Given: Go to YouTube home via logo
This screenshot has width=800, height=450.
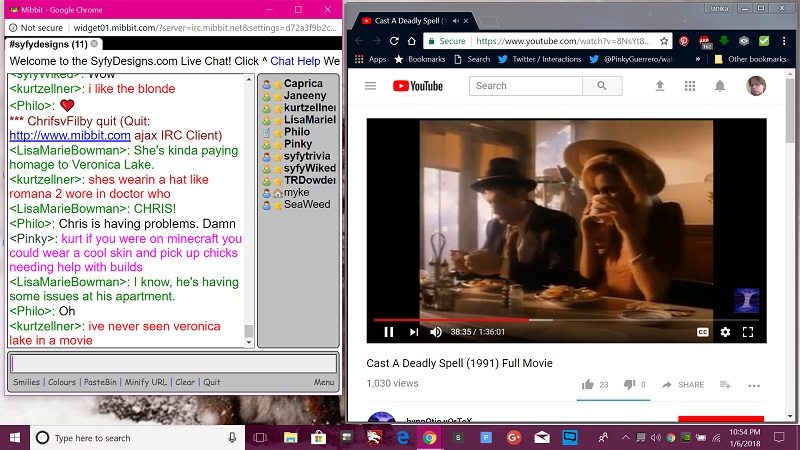Looking at the screenshot, I should coord(418,86).
